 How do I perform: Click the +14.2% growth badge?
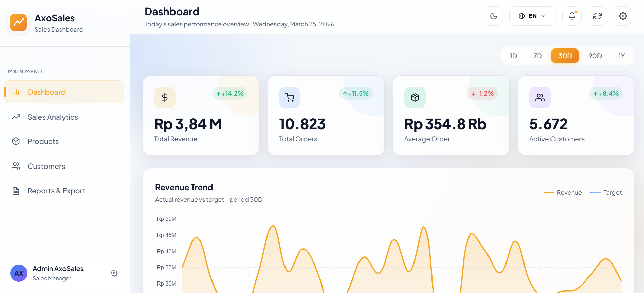point(230,93)
